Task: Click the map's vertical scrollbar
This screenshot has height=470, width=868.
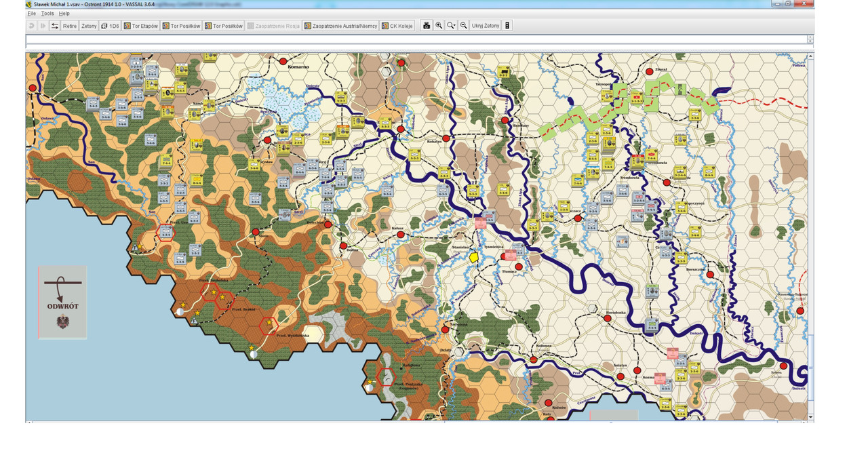Action: point(810,235)
